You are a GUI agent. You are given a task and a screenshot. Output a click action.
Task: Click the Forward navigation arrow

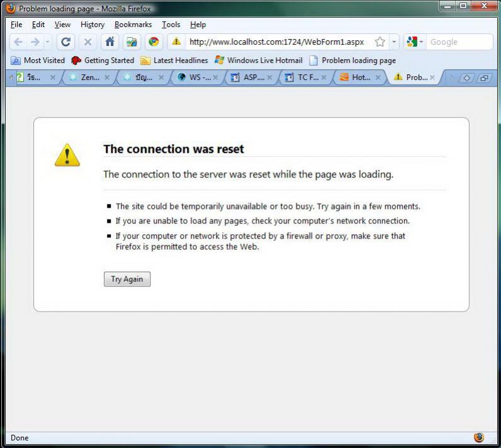pyautogui.click(x=35, y=42)
